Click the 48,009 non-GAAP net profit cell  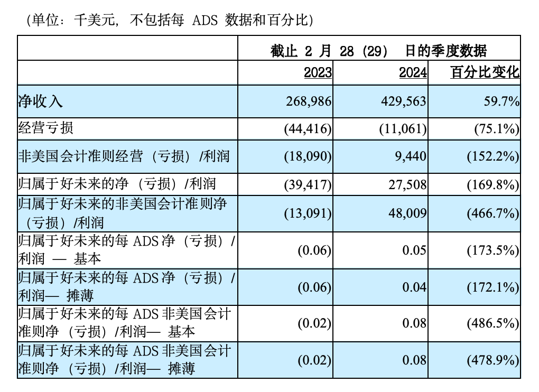406,213
